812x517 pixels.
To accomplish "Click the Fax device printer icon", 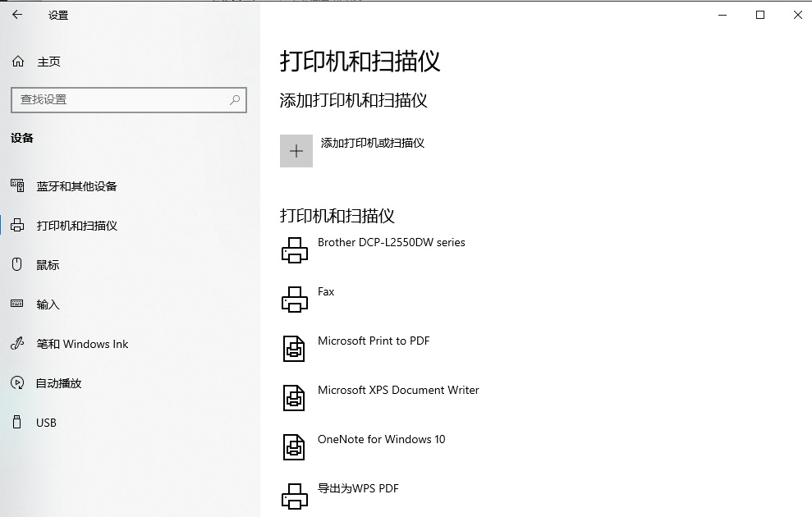I will (294, 299).
